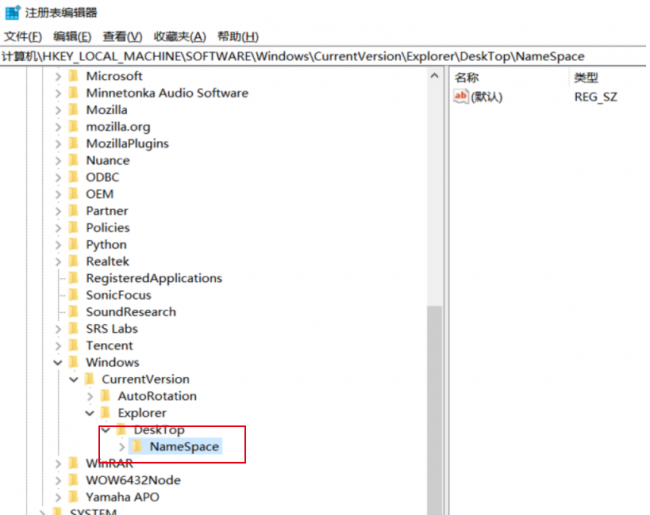Click the WOW6432Node folder icon
This screenshot has height=515, width=650.
73,480
